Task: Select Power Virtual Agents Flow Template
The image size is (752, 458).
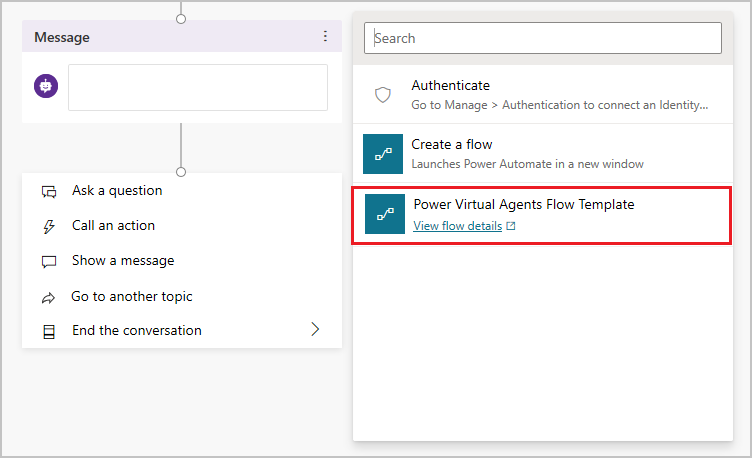Action: (x=541, y=215)
